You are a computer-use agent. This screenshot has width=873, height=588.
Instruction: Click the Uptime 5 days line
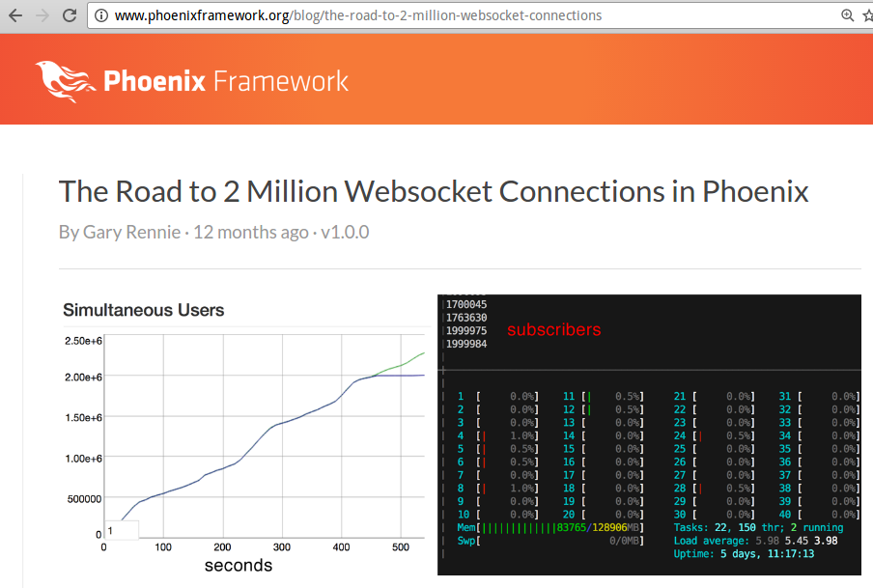(744, 554)
